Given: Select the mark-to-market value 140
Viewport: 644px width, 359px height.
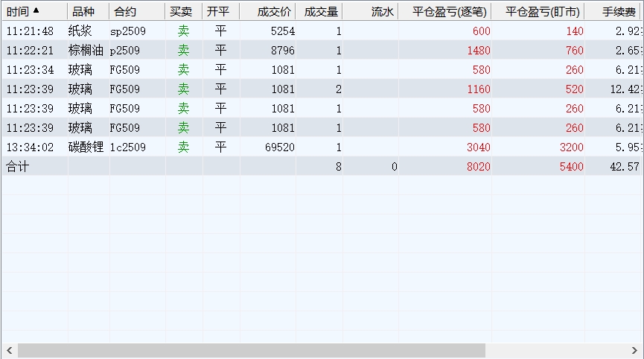Looking at the screenshot, I should (x=574, y=31).
